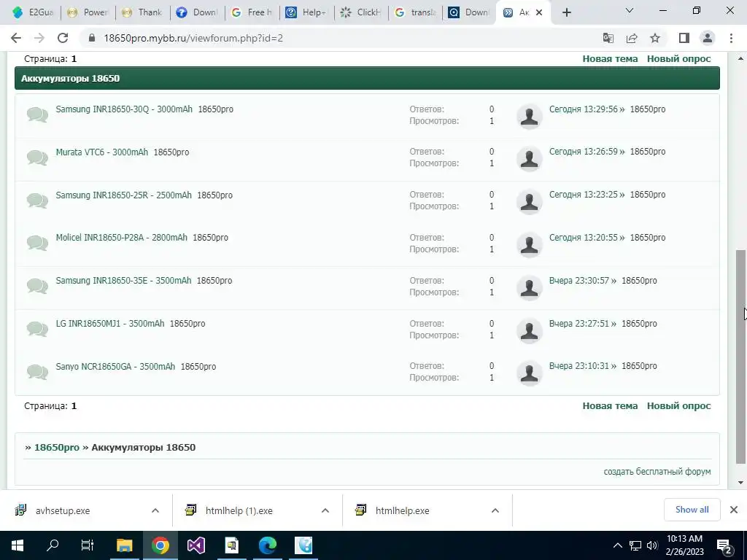This screenshot has height=560, width=747.
Task: Expand options for htmlhelp (1).exe download
Action: coord(325,510)
